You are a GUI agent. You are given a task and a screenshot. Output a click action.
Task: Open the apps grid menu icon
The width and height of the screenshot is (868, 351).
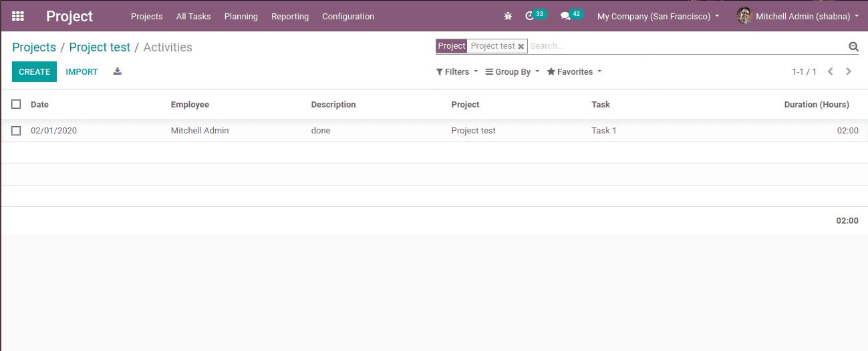[18, 16]
